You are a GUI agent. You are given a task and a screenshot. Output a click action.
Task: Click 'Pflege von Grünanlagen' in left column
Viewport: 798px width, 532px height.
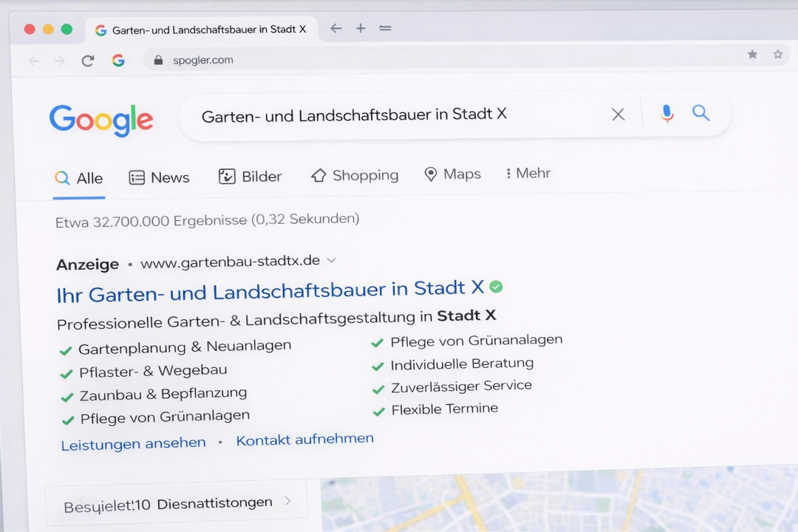[165, 417]
